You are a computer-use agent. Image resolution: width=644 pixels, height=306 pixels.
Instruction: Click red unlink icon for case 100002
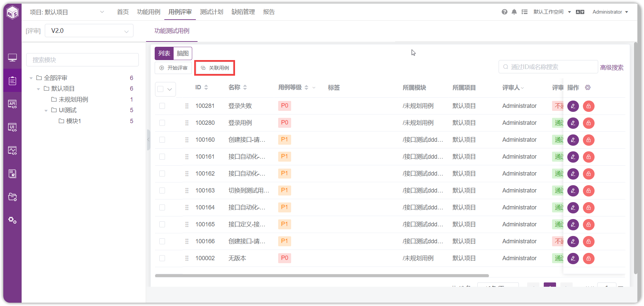click(x=589, y=259)
